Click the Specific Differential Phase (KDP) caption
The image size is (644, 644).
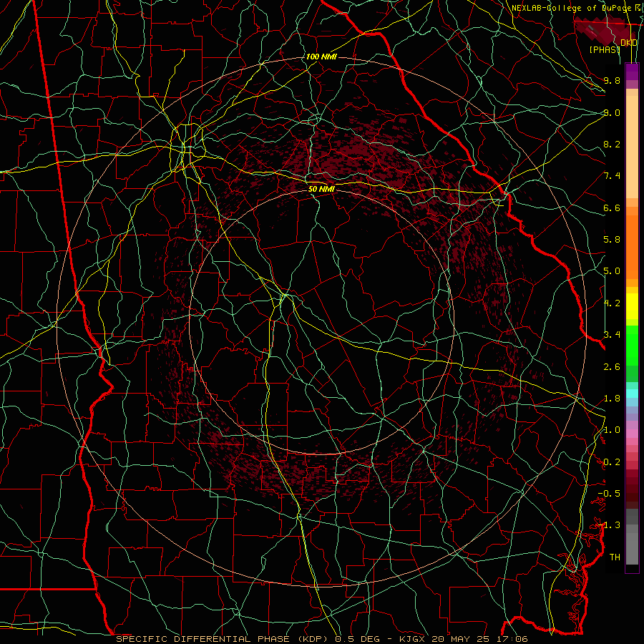223,639
